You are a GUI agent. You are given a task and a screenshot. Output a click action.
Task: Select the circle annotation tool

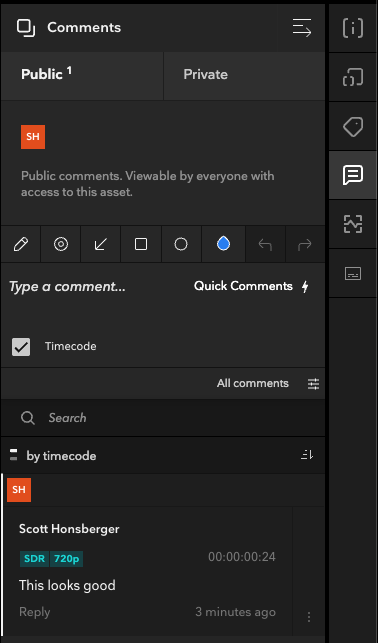point(181,244)
